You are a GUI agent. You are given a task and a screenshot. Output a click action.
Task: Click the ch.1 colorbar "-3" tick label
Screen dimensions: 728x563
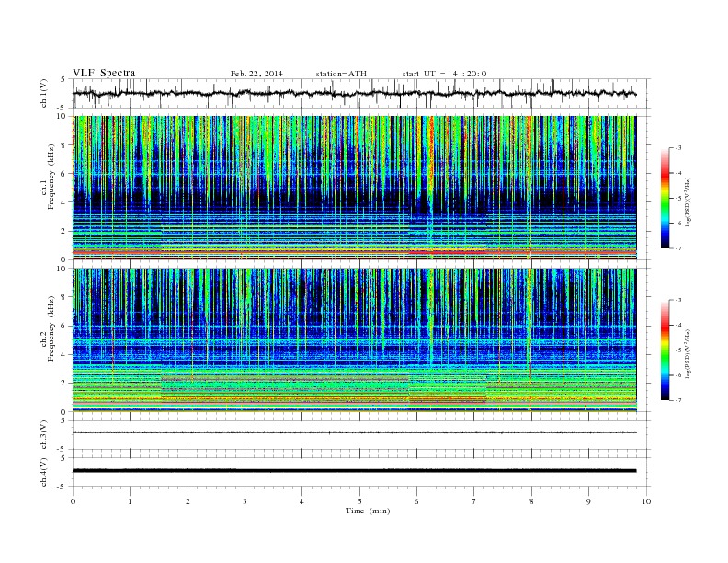coord(678,148)
